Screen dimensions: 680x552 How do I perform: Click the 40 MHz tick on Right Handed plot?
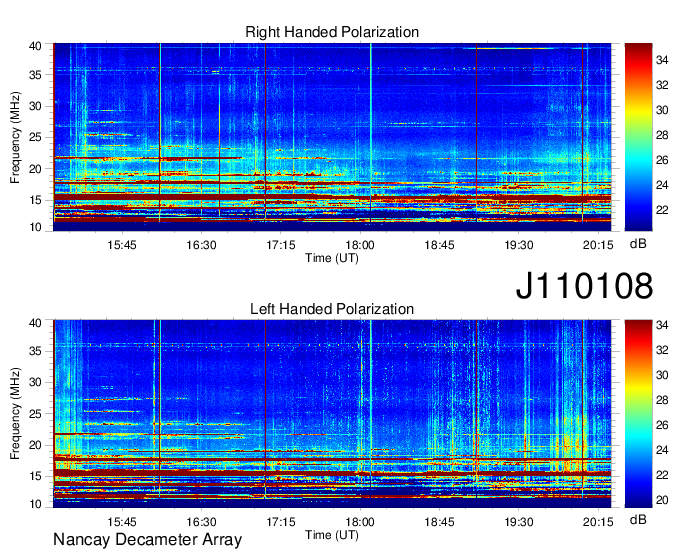pyautogui.click(x=35, y=46)
